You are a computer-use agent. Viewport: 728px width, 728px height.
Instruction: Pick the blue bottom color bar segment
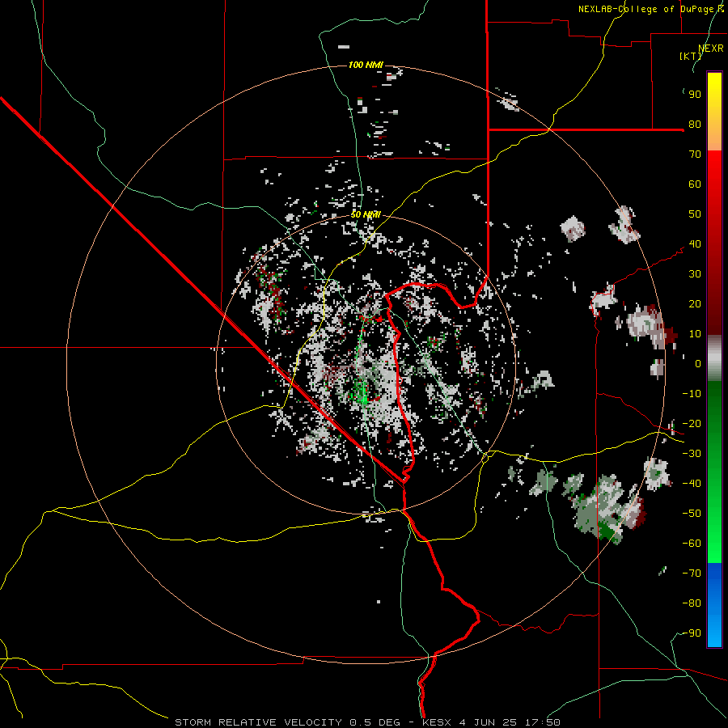(714, 605)
